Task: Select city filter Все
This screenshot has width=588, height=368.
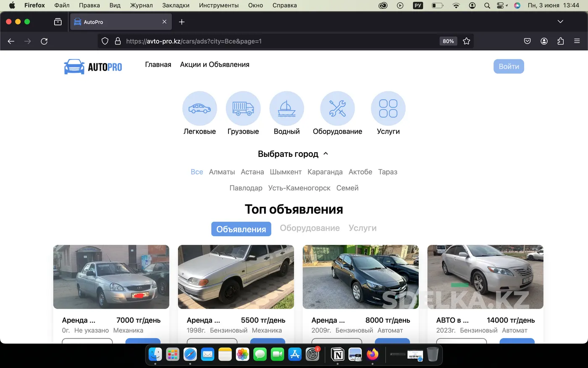Action: point(197,172)
